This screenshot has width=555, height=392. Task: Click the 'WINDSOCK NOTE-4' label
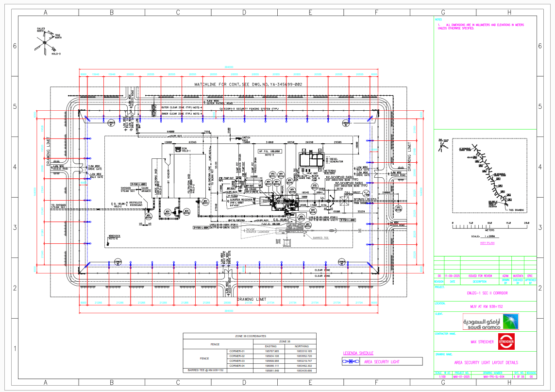[x=114, y=237]
